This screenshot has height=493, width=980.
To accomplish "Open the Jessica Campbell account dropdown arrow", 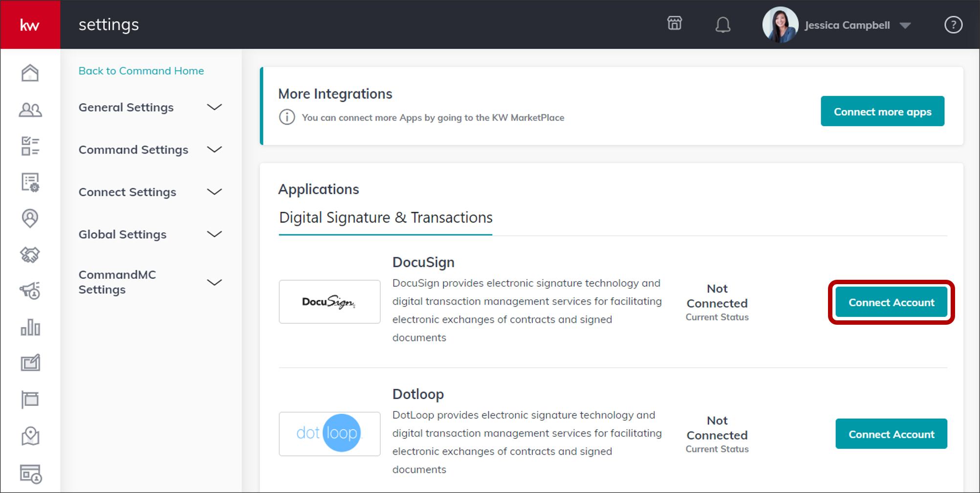I will coord(905,25).
